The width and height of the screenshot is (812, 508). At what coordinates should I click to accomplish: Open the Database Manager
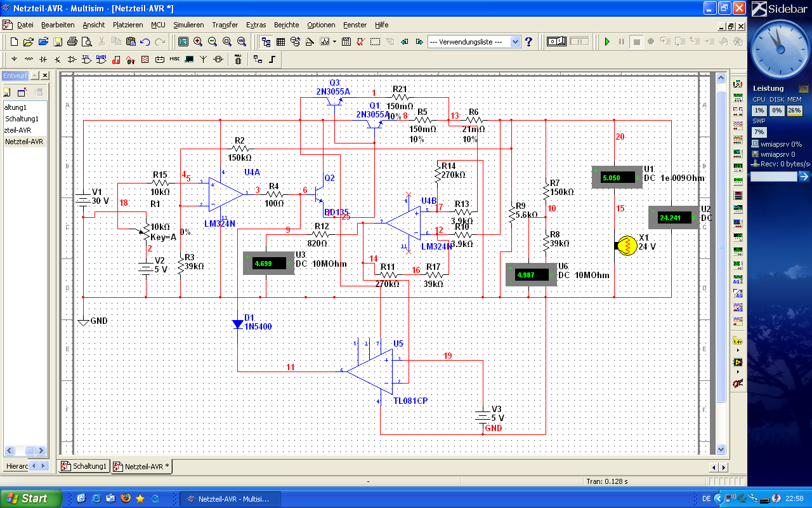pyautogui.click(x=295, y=41)
